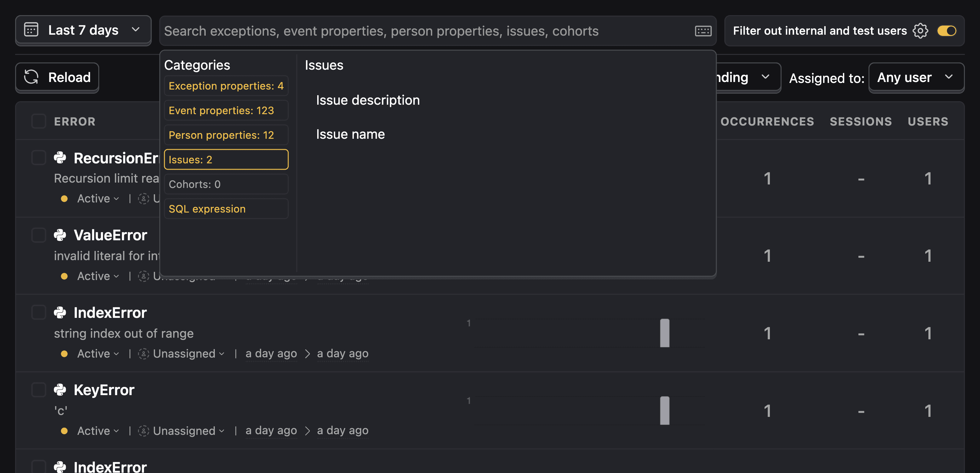Click the Python icon beside RecursionError
The height and width of the screenshot is (473, 980).
point(60,158)
